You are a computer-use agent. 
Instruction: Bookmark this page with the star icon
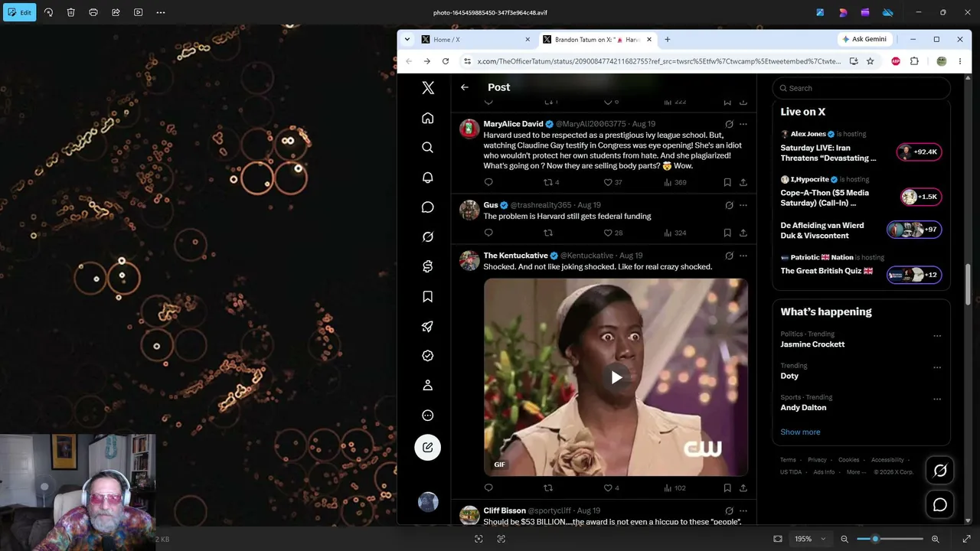tap(870, 61)
